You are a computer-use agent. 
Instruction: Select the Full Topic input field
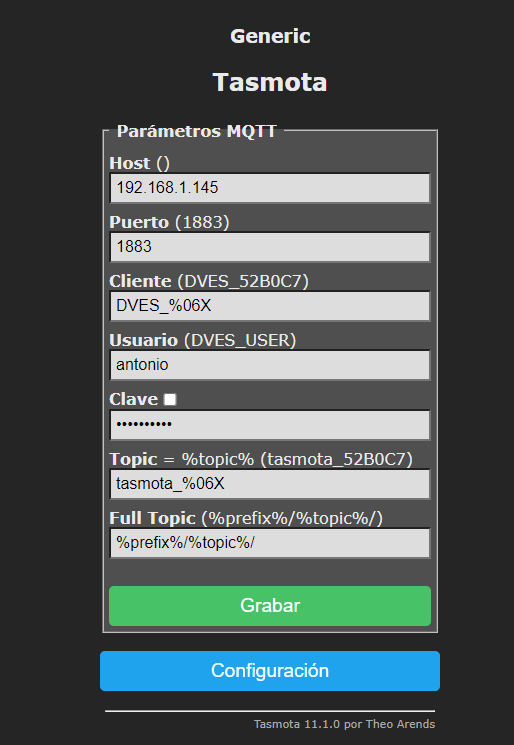click(270, 543)
